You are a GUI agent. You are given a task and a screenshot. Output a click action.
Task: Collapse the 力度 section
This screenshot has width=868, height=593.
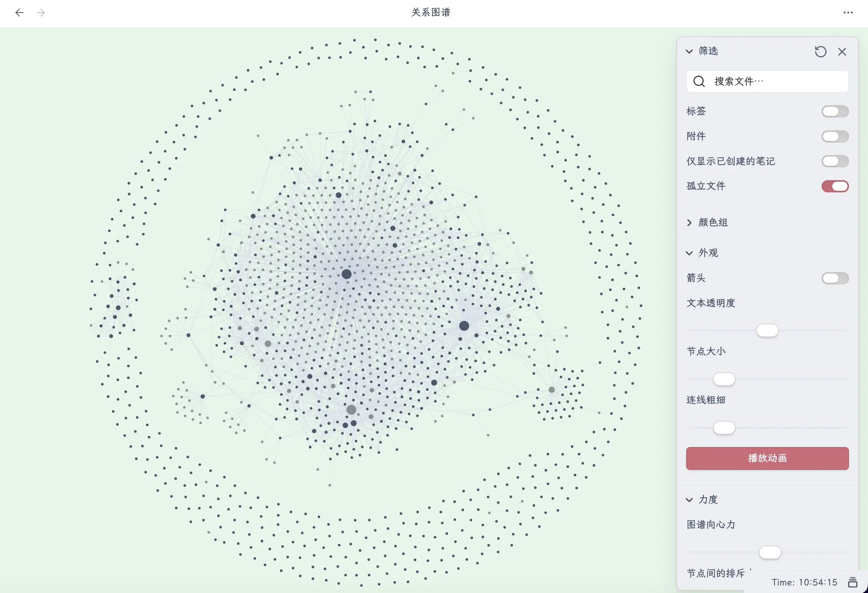689,500
